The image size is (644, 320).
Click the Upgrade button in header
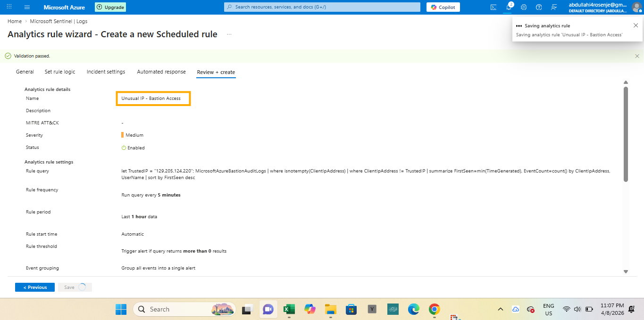tap(110, 7)
